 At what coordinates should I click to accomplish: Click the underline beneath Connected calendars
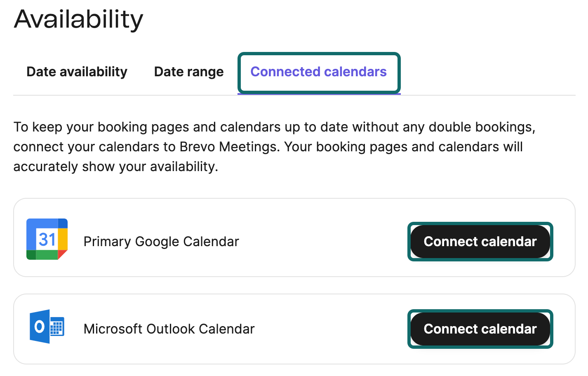click(x=319, y=94)
